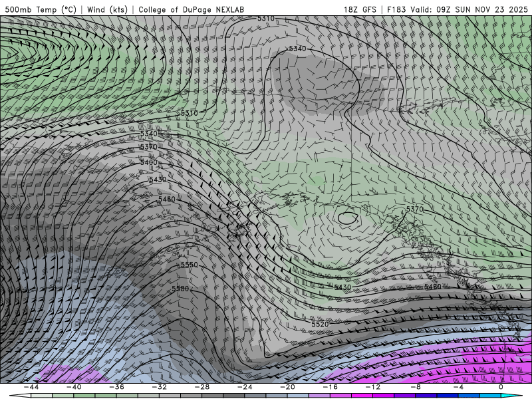Viewport: 532px width, 399px height.
Task: Click the cyan arrow end of the colorbar
Action: 511,396
